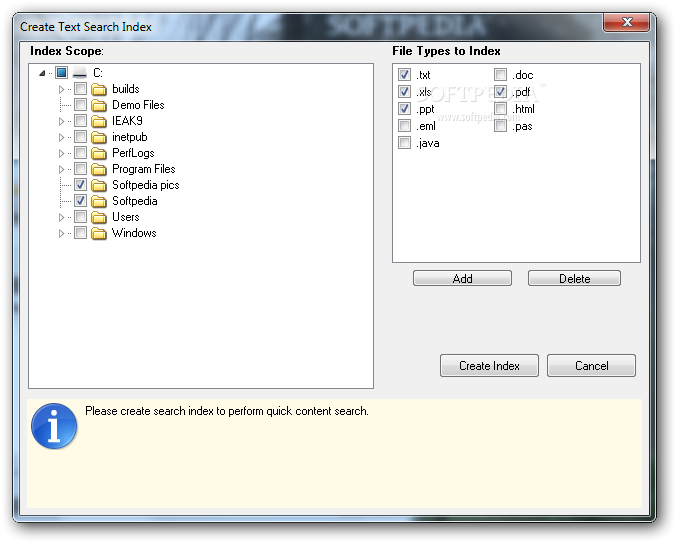Expand the inetpub folder node

click(x=61, y=137)
